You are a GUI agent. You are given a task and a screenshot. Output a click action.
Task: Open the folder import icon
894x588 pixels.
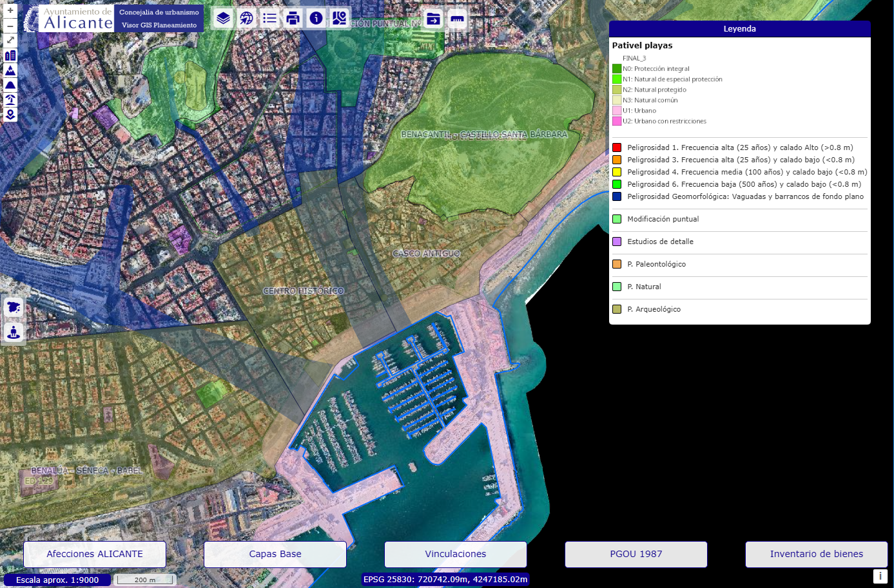pyautogui.click(x=434, y=19)
